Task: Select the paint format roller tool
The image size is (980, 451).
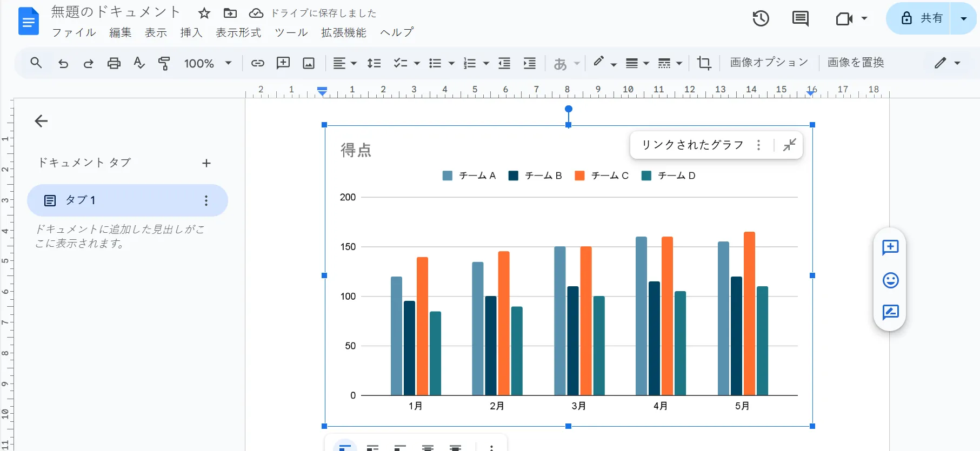Action: (164, 63)
